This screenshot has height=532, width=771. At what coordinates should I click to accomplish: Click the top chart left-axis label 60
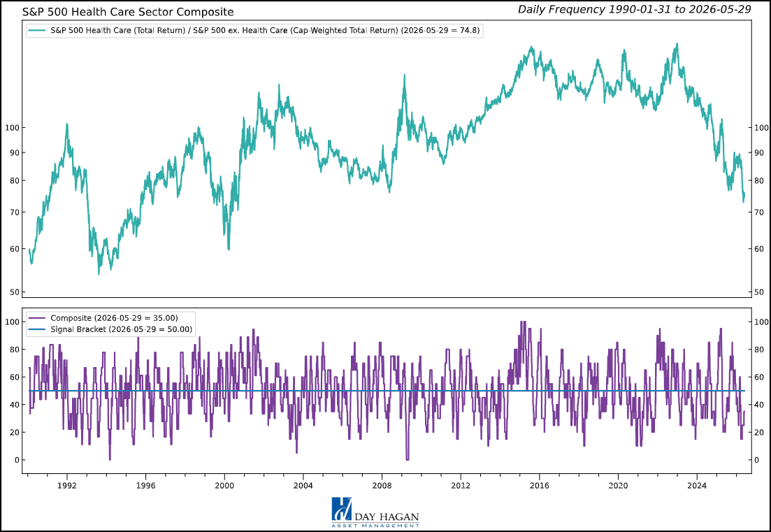pyautogui.click(x=15, y=249)
